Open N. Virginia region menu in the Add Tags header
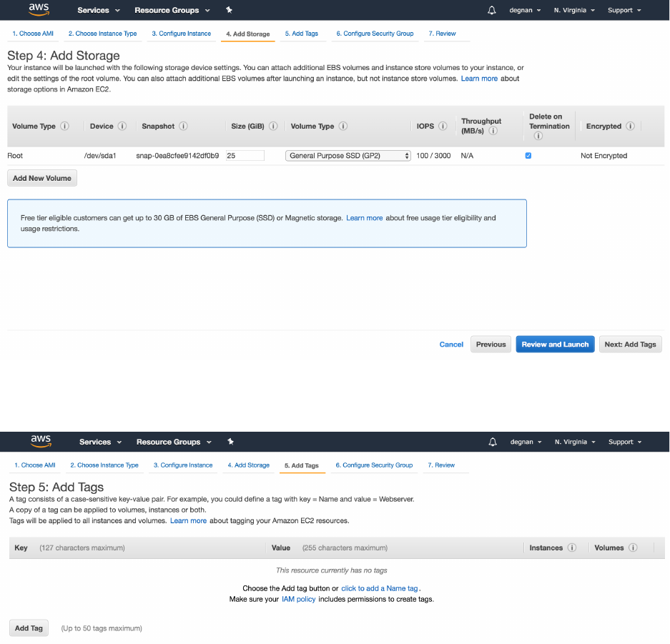The image size is (670, 644). [575, 442]
